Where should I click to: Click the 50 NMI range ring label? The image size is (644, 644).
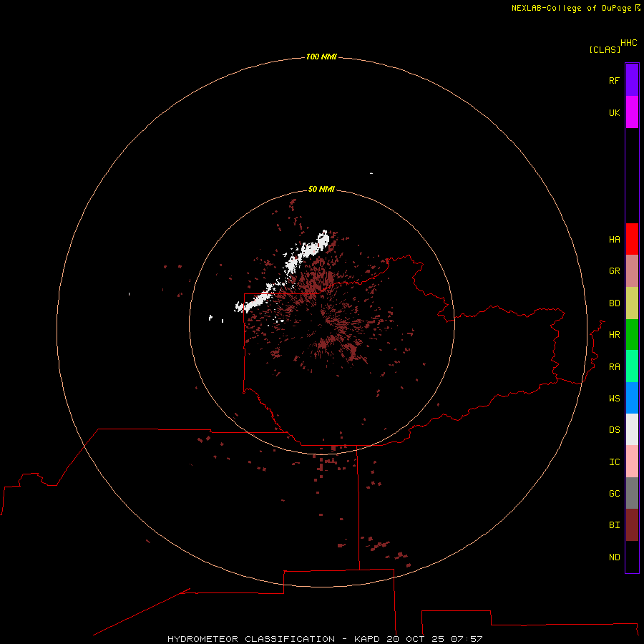(321, 189)
